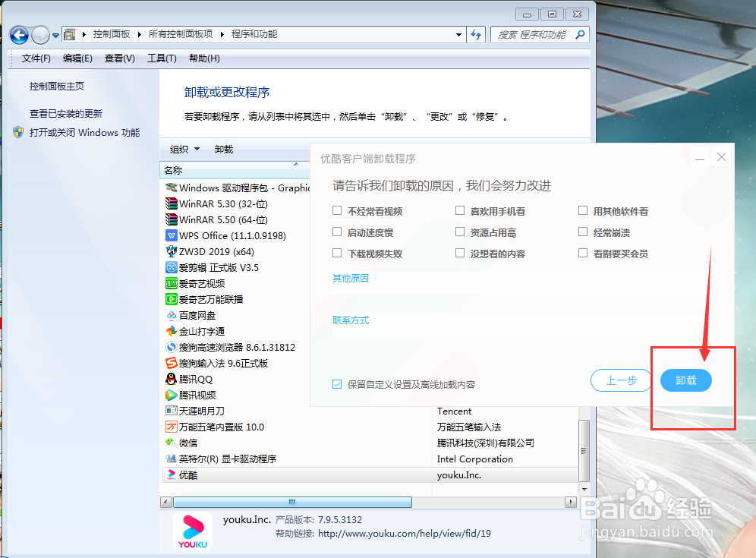This screenshot has height=558, width=756.
Task: Click the horizontal scrollbar thumb
Action: point(292,502)
